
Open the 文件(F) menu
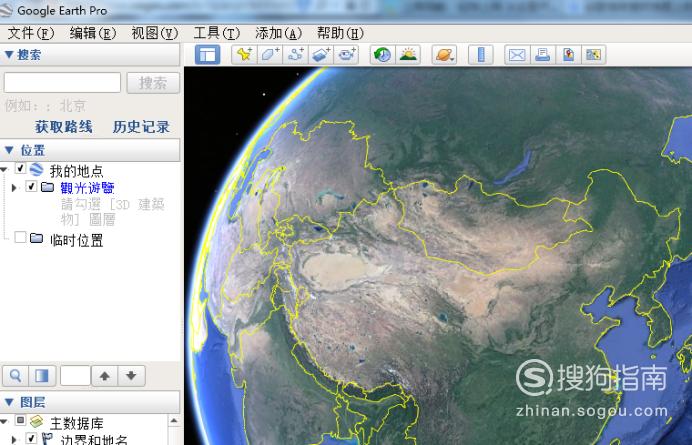click(30, 33)
